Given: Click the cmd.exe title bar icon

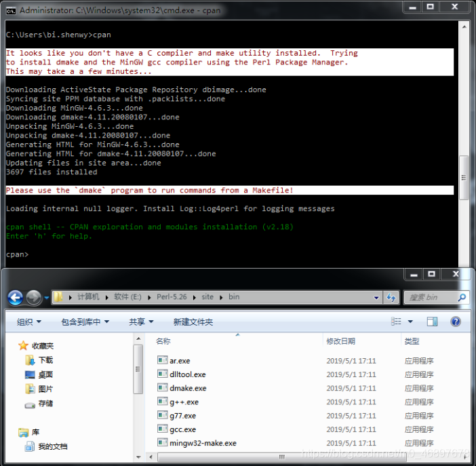Looking at the screenshot, I should (11, 11).
